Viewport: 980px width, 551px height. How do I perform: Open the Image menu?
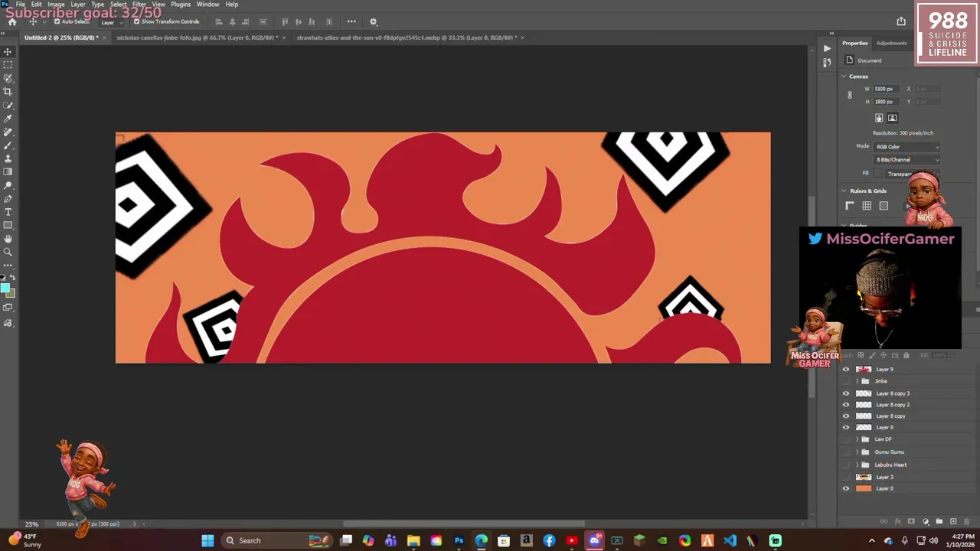coord(56,5)
